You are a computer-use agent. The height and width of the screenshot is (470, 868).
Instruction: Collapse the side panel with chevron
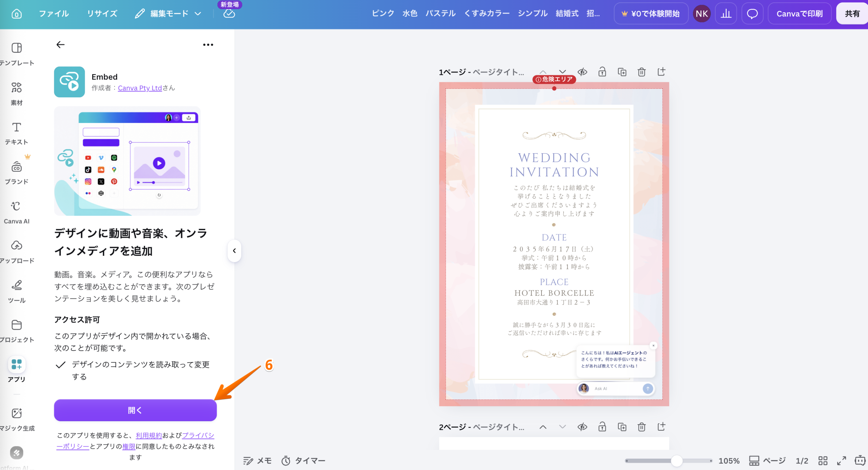coord(234,251)
